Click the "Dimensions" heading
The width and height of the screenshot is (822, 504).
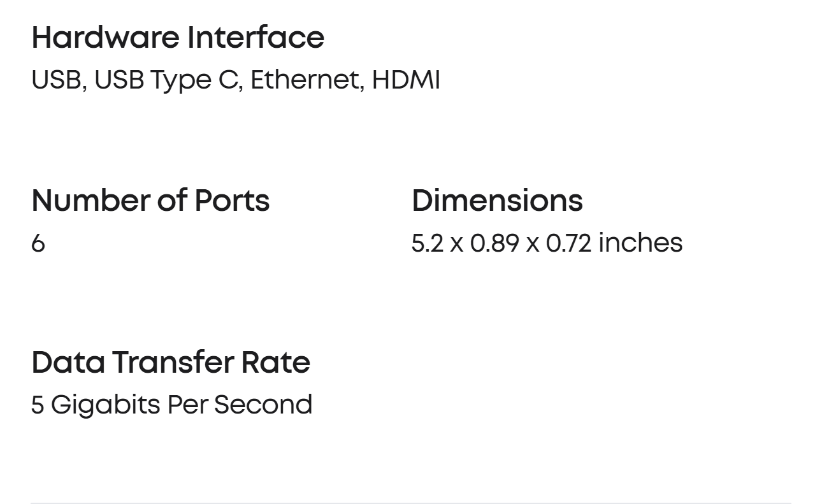pyautogui.click(x=497, y=201)
